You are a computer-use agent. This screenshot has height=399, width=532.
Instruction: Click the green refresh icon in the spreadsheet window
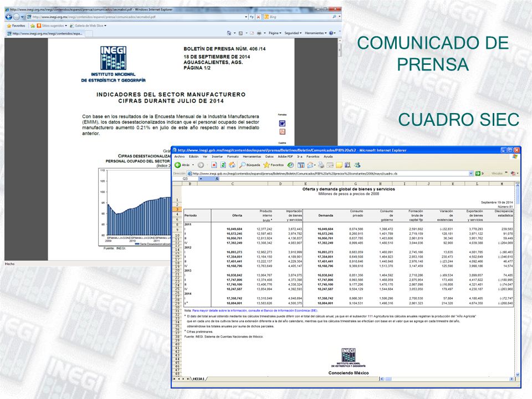(x=223, y=165)
